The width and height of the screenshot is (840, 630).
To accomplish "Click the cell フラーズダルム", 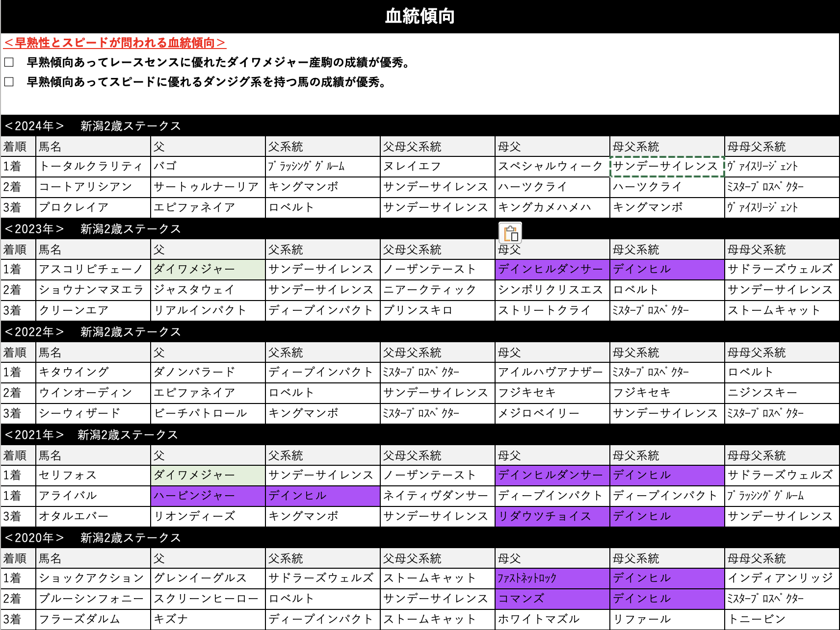I will [x=93, y=620].
